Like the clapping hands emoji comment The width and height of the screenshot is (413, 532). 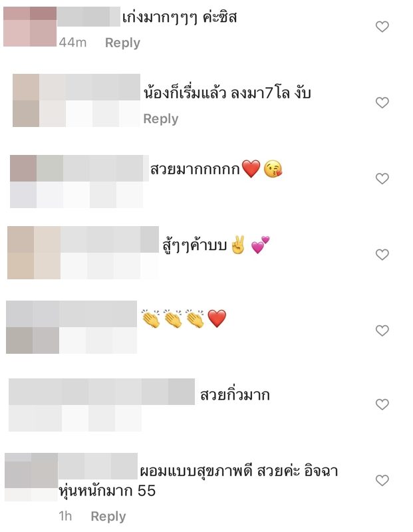[382, 331]
